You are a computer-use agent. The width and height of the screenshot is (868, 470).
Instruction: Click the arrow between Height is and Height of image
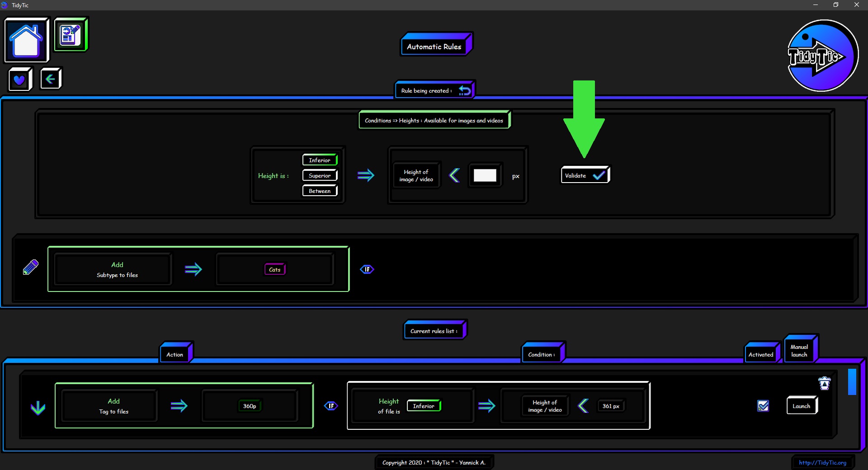[x=366, y=175]
